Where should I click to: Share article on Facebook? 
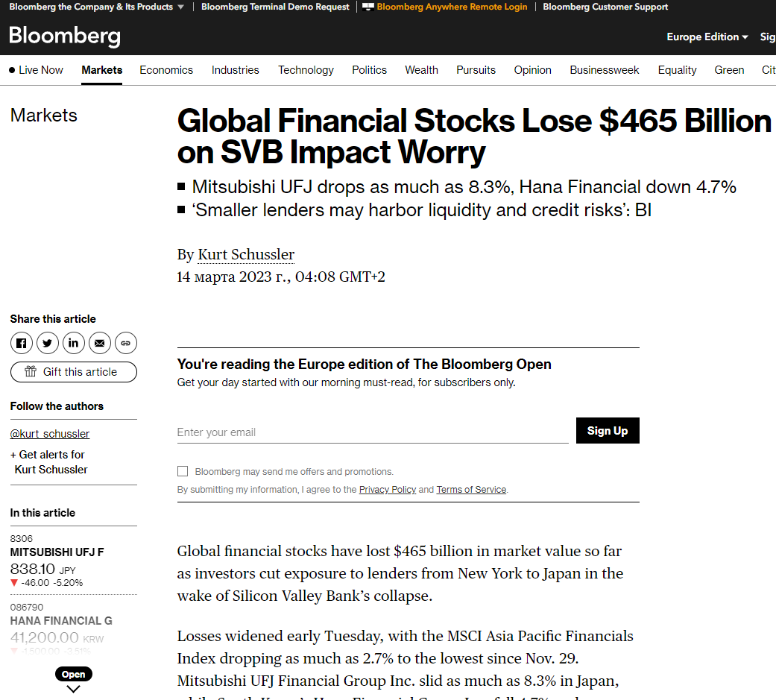pyautogui.click(x=22, y=343)
